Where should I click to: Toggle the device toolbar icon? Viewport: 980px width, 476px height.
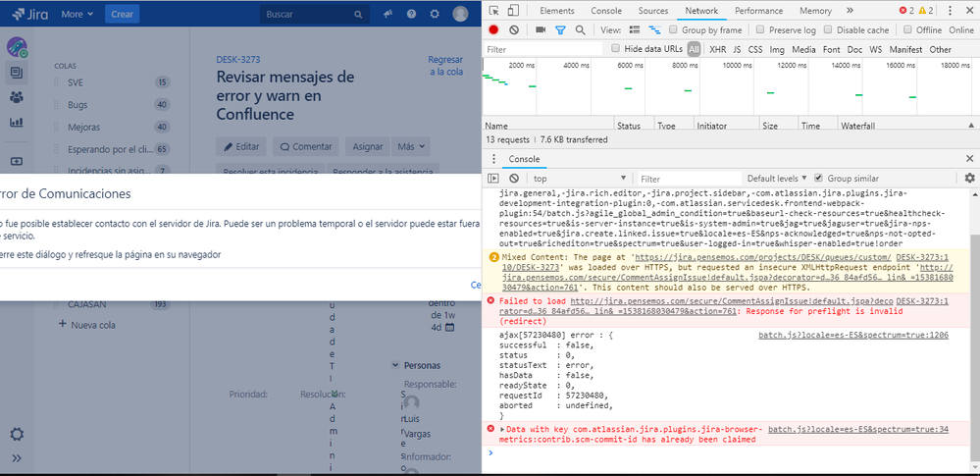coord(513,11)
